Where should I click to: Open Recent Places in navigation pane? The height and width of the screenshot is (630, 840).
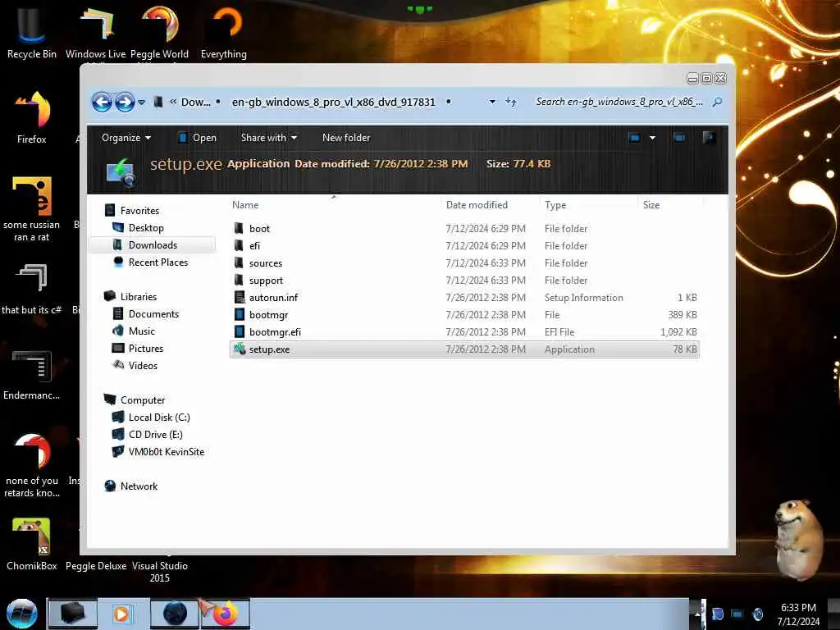point(158,262)
